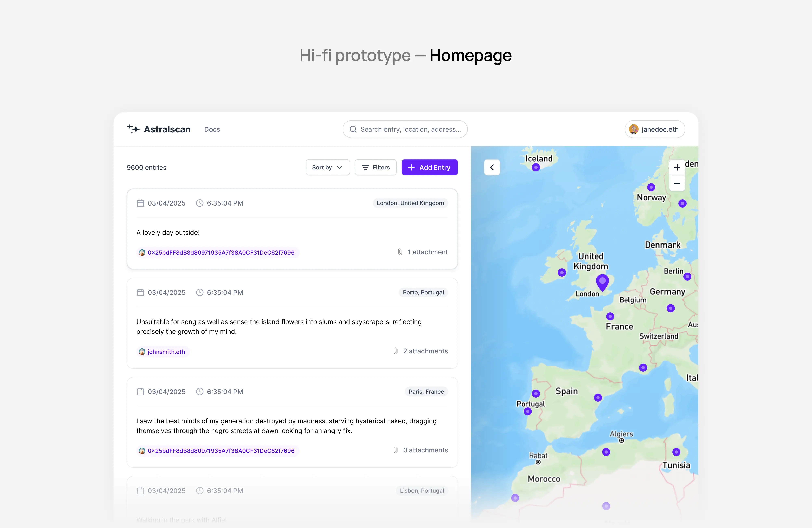Click the southern France coast marker
Image resolution: width=812 pixels, height=528 pixels.
tap(643, 368)
